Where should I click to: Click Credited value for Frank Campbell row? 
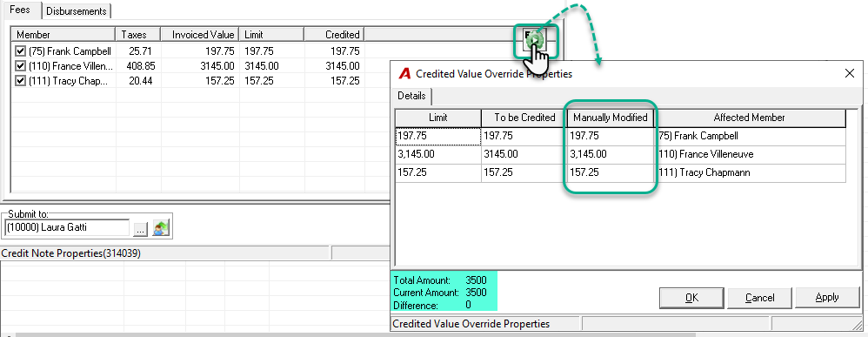tap(345, 51)
